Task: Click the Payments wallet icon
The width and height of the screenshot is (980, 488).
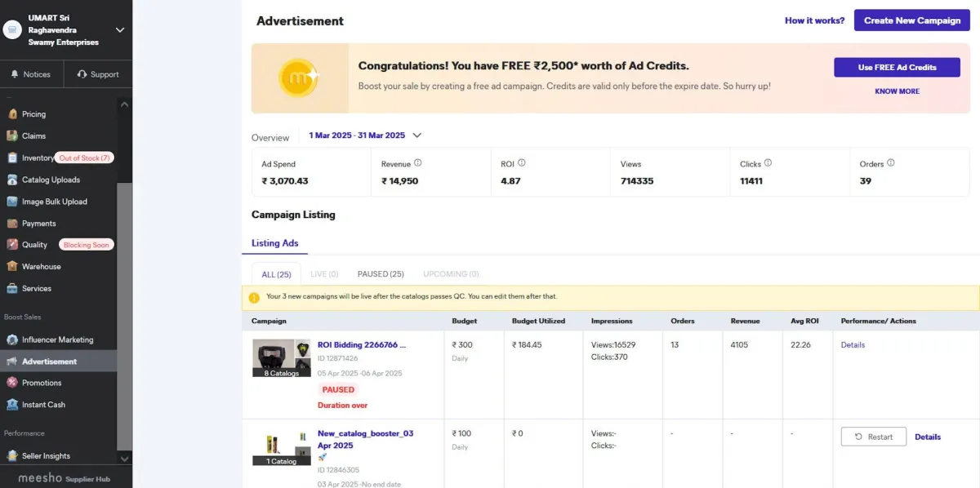Action: 12,224
